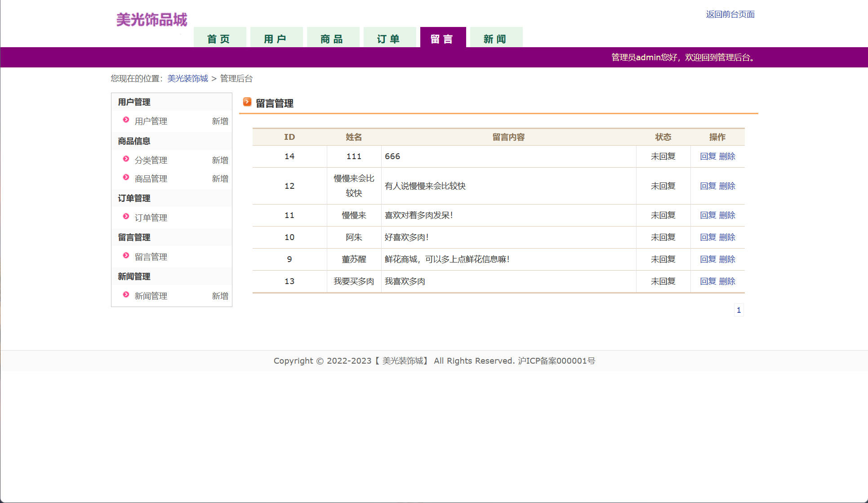
Task: Delete message from 董苏醒
Action: click(x=727, y=259)
